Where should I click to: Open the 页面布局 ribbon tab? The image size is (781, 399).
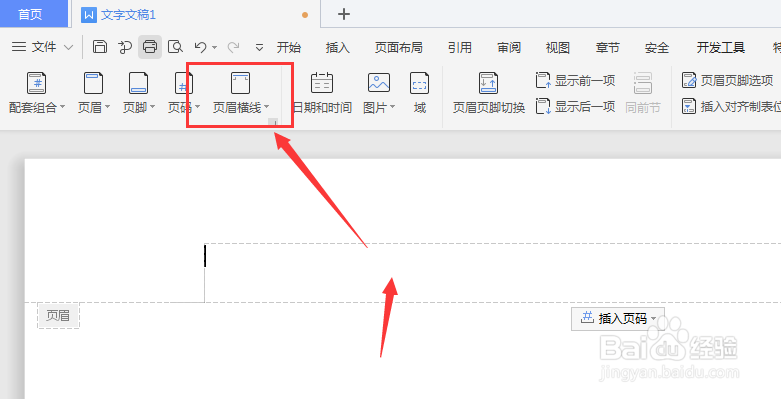coord(398,47)
